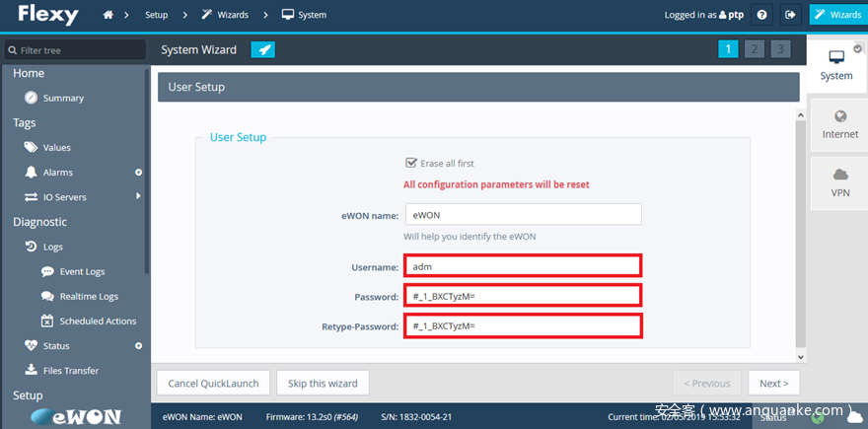Switch to the VPN wizard tab
Viewport: 868px width, 429px height.
coord(839,182)
